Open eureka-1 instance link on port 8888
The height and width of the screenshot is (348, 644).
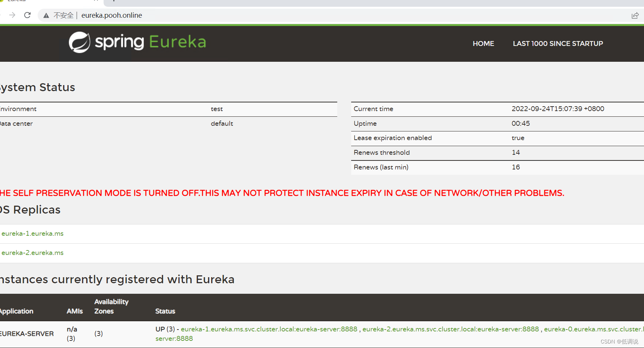269,329
